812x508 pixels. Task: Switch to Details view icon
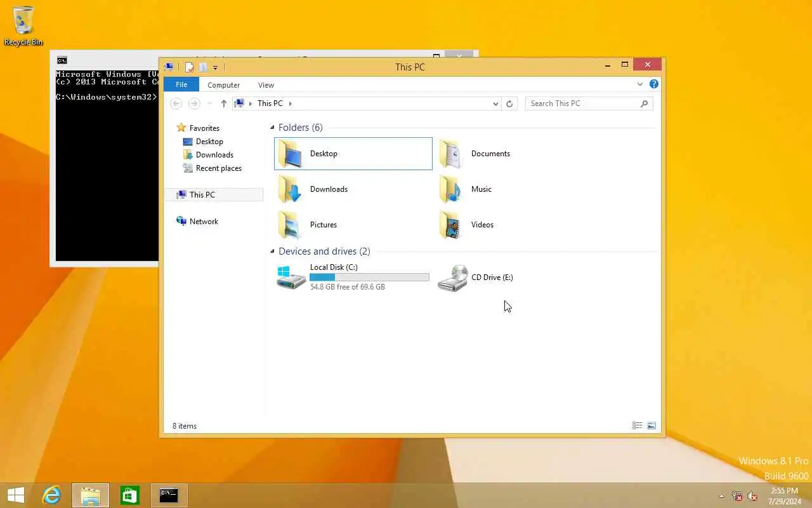pos(638,425)
